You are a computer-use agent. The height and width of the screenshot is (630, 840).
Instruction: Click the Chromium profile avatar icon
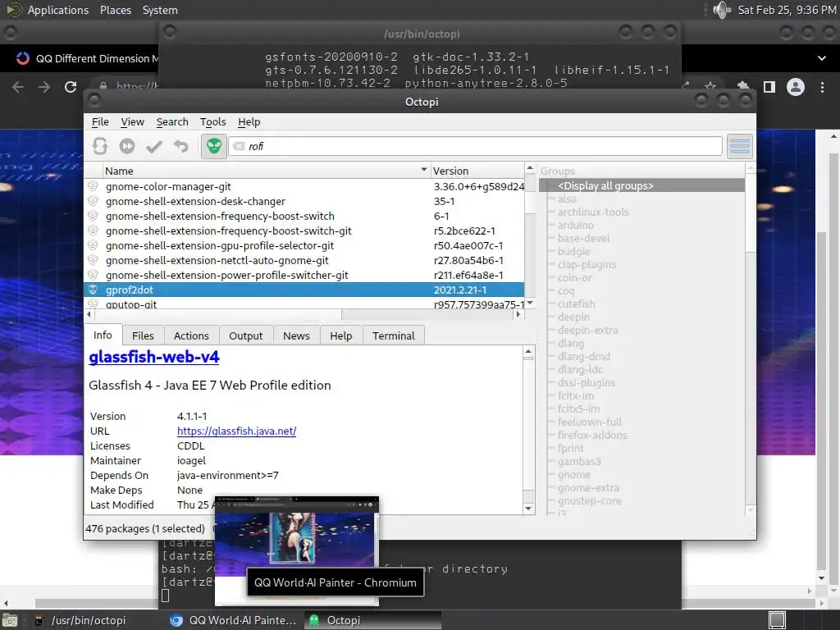[796, 87]
